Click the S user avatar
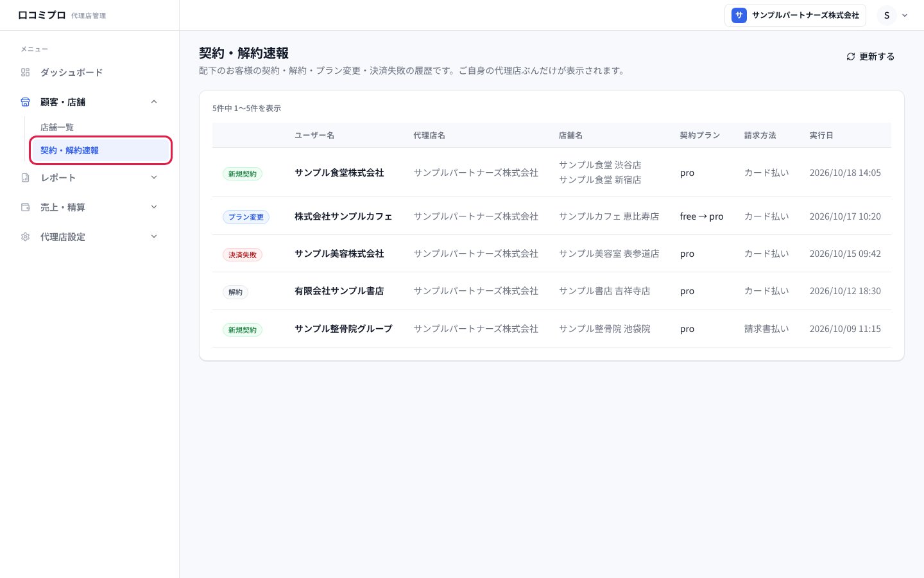This screenshot has width=924, height=578. click(x=887, y=15)
